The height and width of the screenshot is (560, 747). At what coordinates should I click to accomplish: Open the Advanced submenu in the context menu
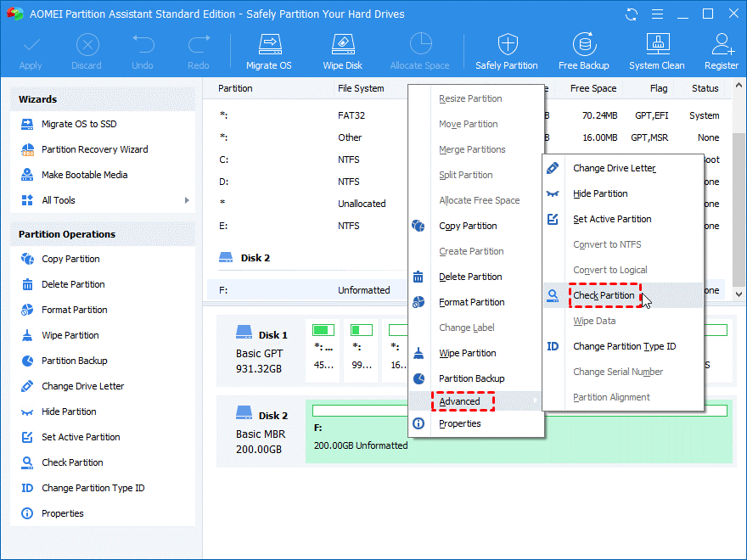pyautogui.click(x=460, y=401)
